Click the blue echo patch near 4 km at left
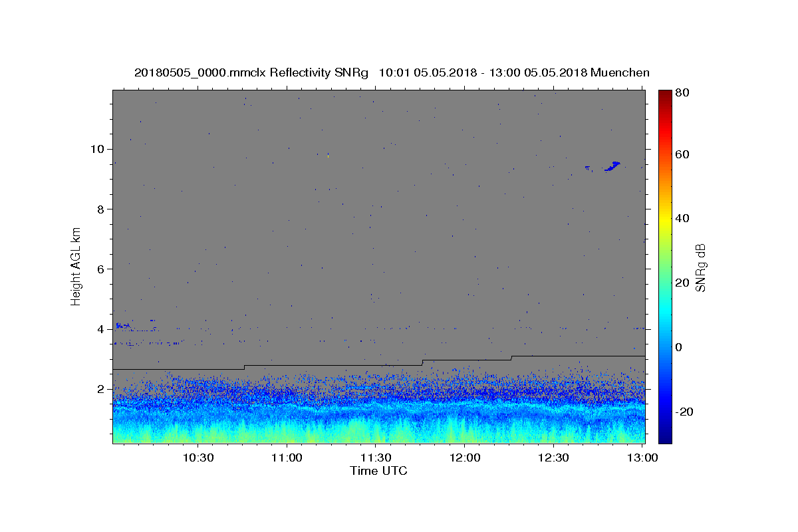Screen dimensions: 798x532 click(122, 325)
